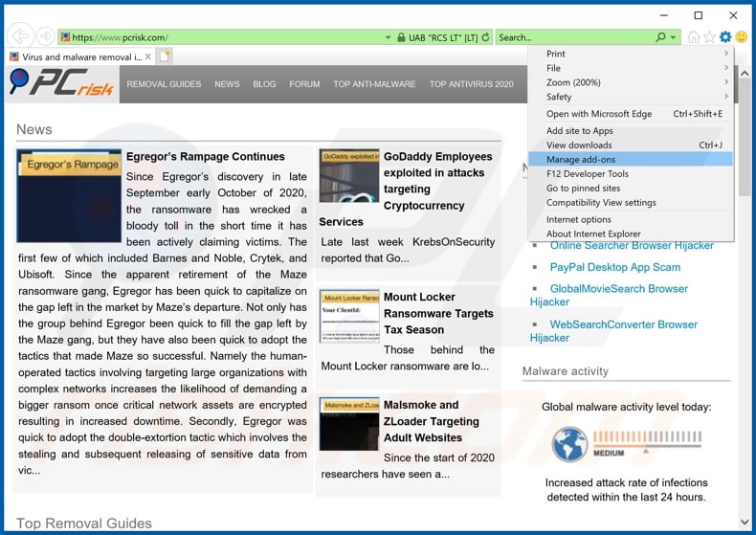
Task: Choose Internet options menu entry
Action: 578,219
